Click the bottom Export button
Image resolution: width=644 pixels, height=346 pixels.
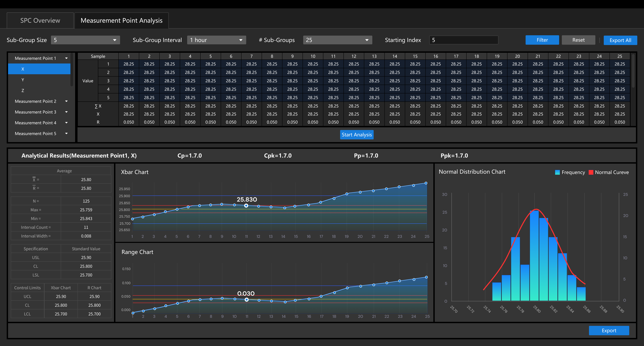pos(609,331)
